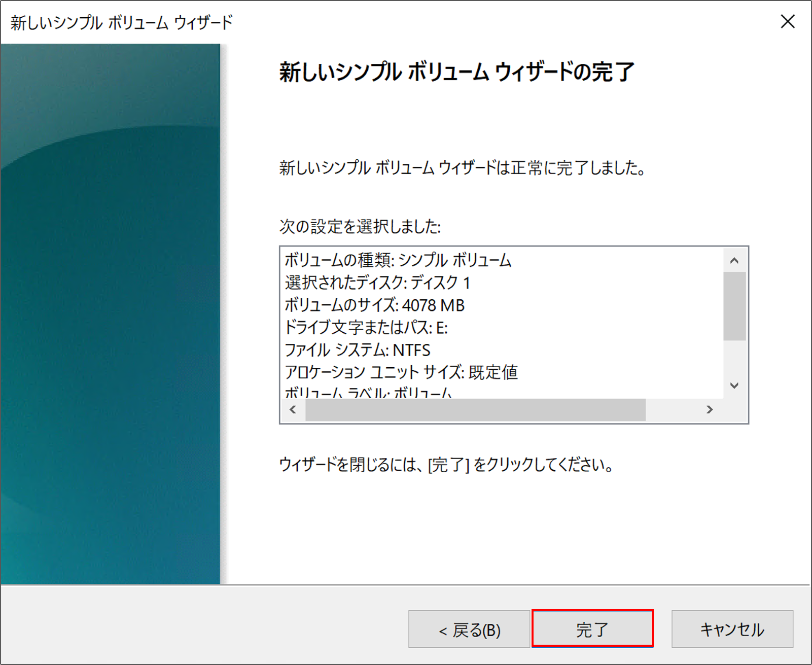Image resolution: width=812 pixels, height=665 pixels.
Task: Click the settings list scroll-up arrow
Action: [x=734, y=261]
